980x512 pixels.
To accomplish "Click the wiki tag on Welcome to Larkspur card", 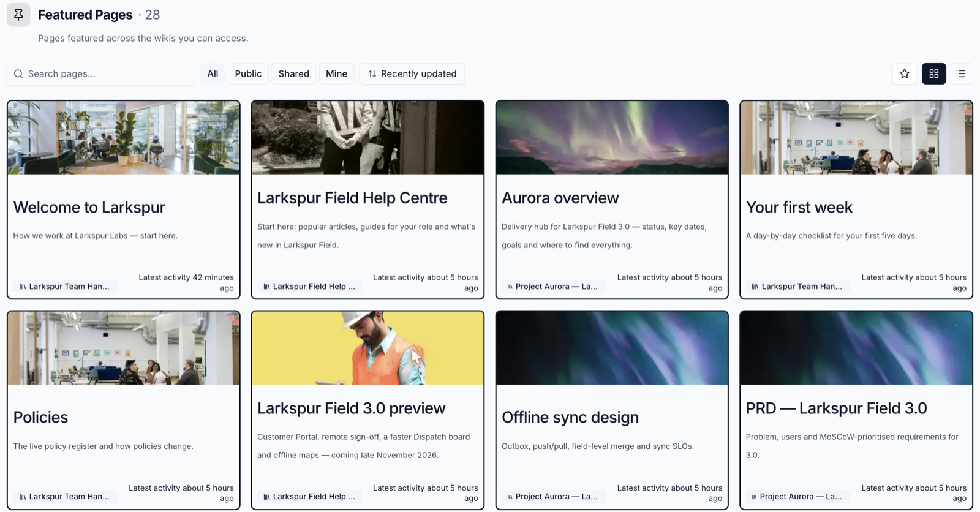I will (65, 287).
